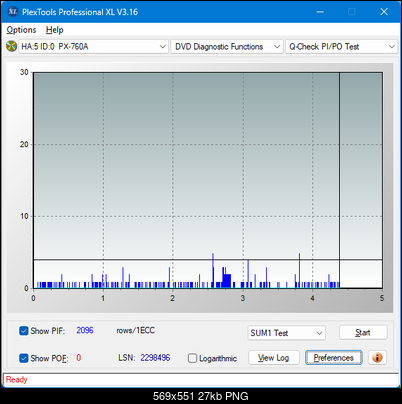Click the Ready status text
Screen dimensions: 402x404
click(x=16, y=379)
